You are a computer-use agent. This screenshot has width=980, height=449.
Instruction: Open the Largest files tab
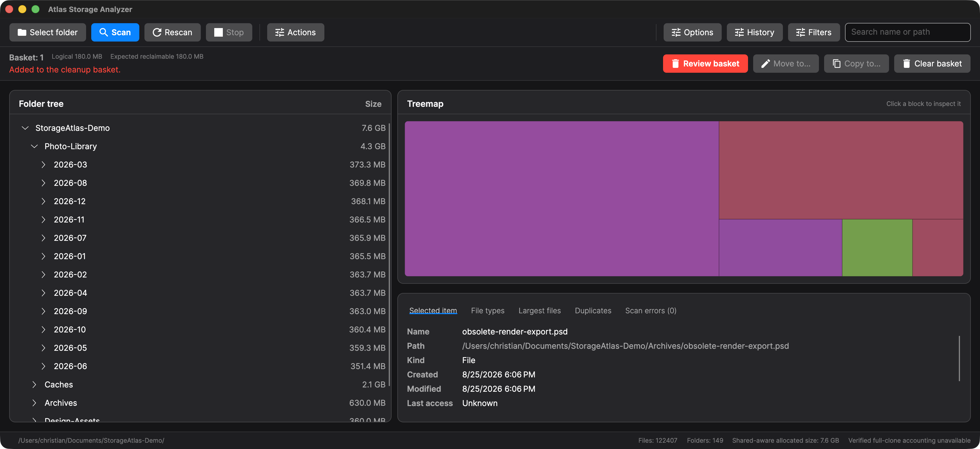(x=539, y=311)
